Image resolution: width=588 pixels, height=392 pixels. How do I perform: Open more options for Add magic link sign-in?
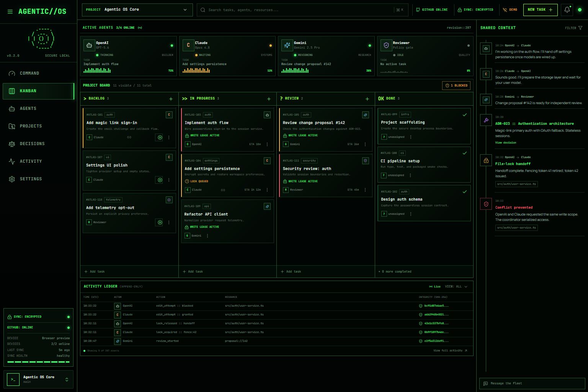169,137
